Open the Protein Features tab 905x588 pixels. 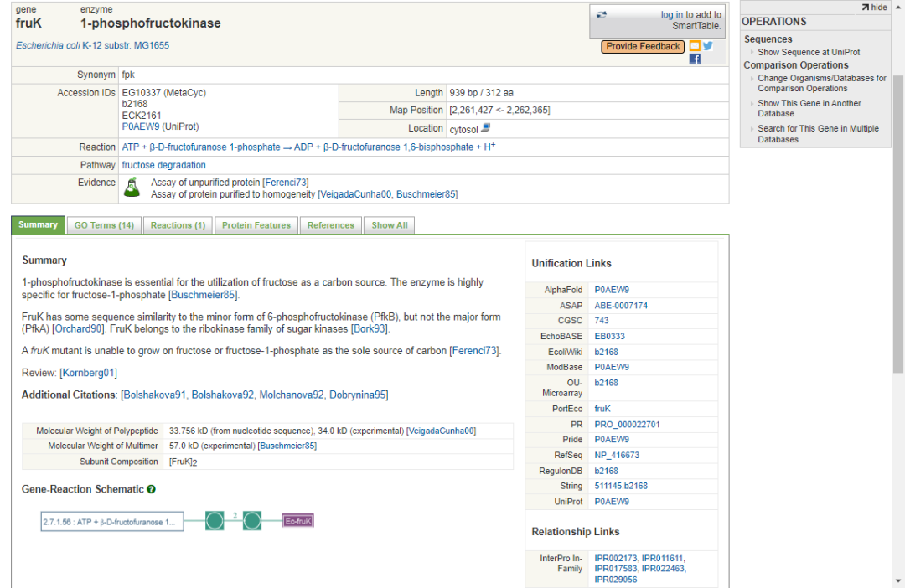pos(256,225)
